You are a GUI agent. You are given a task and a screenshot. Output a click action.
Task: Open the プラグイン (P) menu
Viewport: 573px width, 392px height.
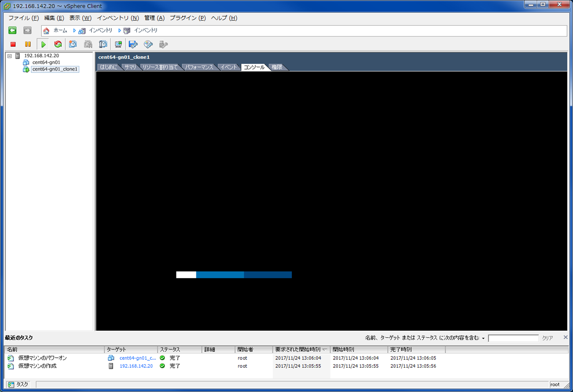click(x=188, y=18)
